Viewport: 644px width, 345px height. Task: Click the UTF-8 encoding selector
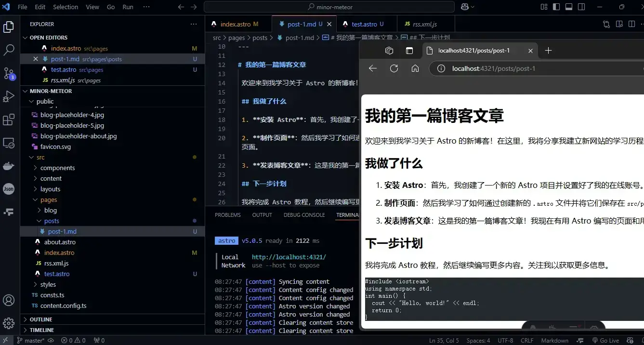505,340
